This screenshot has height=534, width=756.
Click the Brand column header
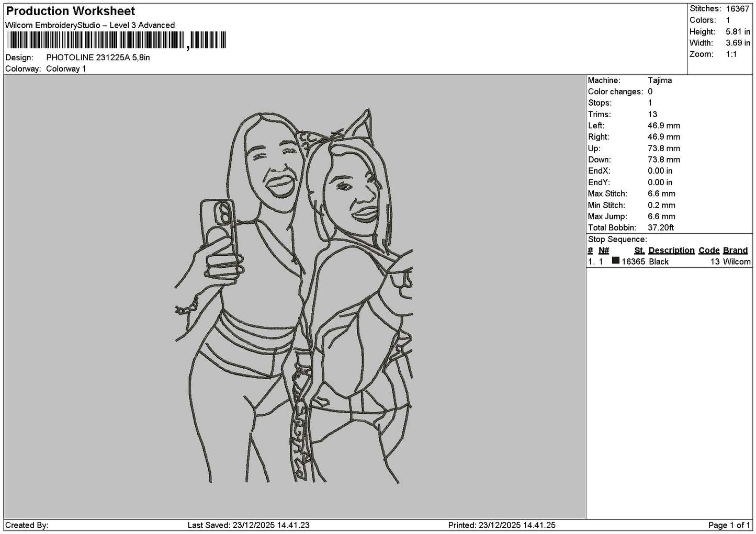[x=735, y=251]
